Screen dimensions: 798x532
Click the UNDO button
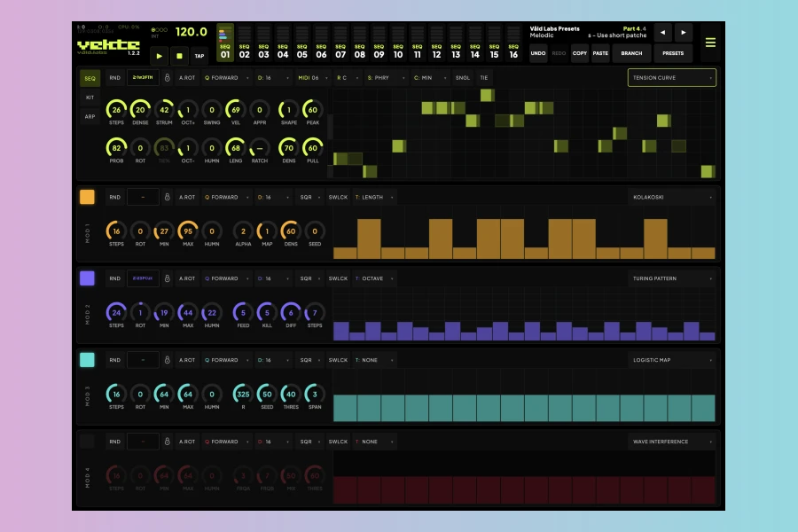pyautogui.click(x=538, y=53)
